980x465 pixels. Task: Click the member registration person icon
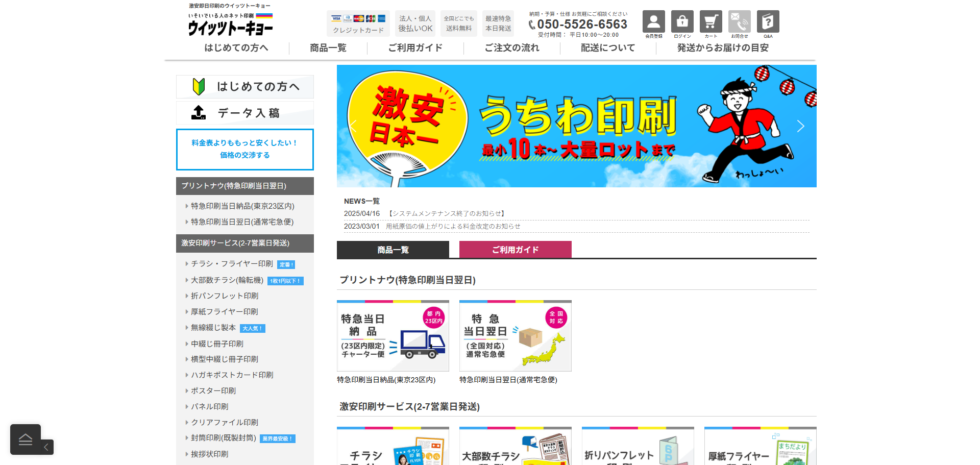click(653, 22)
